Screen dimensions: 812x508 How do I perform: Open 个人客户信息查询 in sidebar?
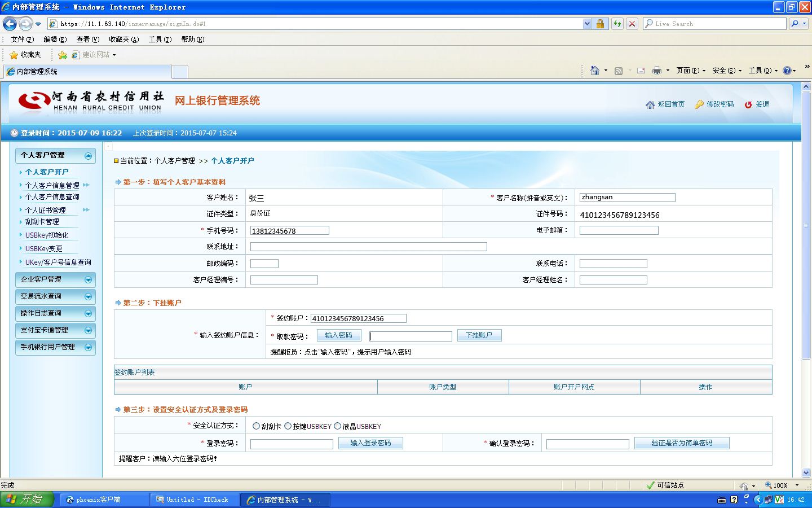coord(52,197)
